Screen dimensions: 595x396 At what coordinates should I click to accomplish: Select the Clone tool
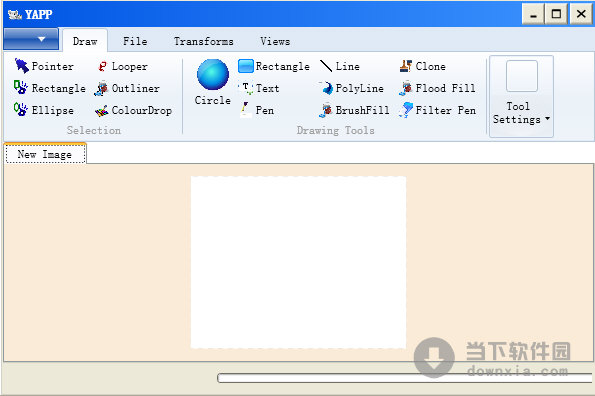coord(422,66)
